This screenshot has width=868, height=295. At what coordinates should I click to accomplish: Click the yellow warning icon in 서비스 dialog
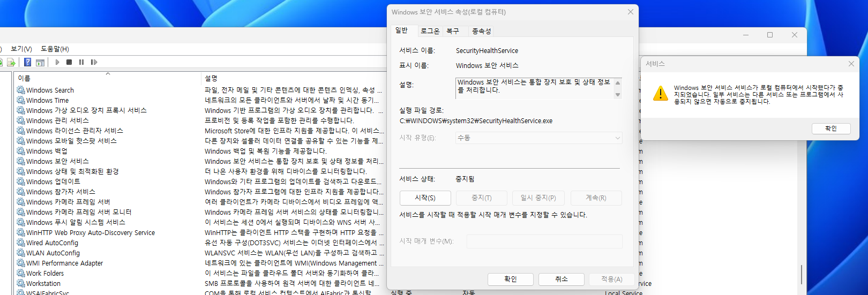tap(661, 94)
